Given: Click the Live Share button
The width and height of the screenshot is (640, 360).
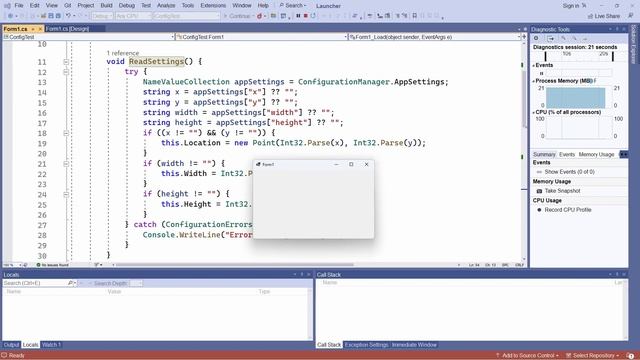Looking at the screenshot, I should tap(604, 16).
